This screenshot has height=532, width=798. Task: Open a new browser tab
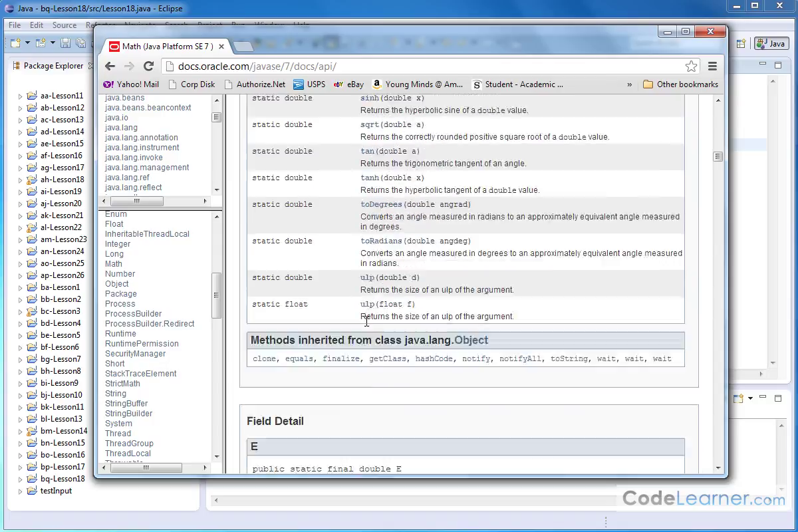click(243, 47)
